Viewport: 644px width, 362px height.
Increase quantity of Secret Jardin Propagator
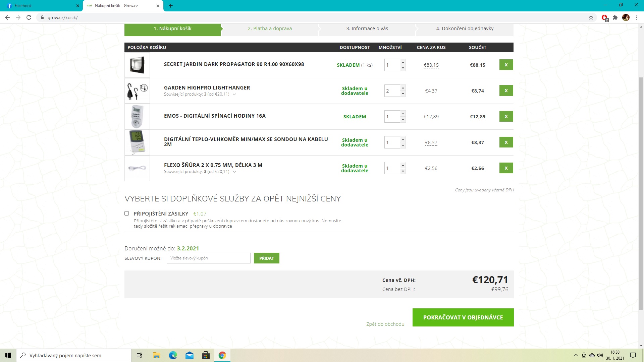pyautogui.click(x=403, y=62)
